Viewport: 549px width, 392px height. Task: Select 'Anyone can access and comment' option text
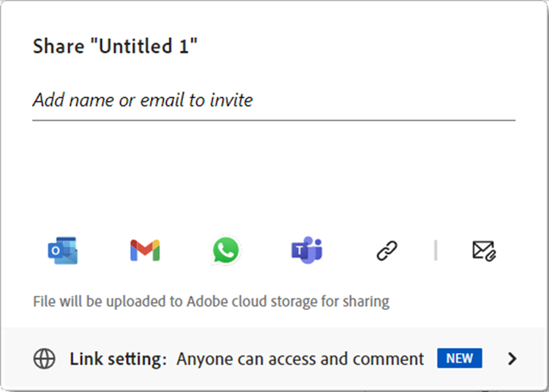300,359
